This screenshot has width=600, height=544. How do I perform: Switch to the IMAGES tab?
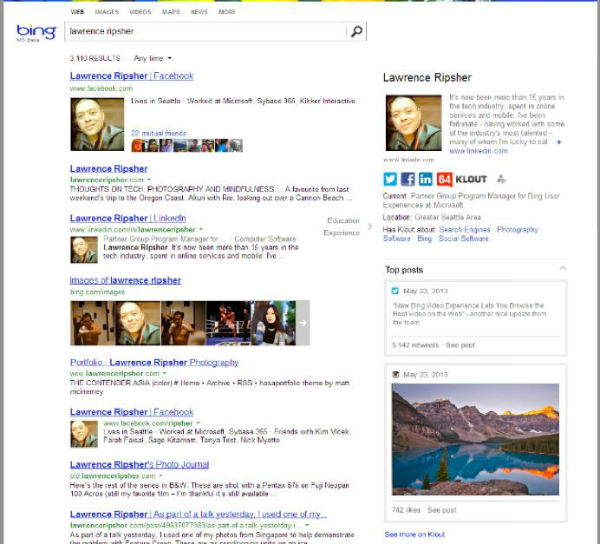(x=107, y=12)
